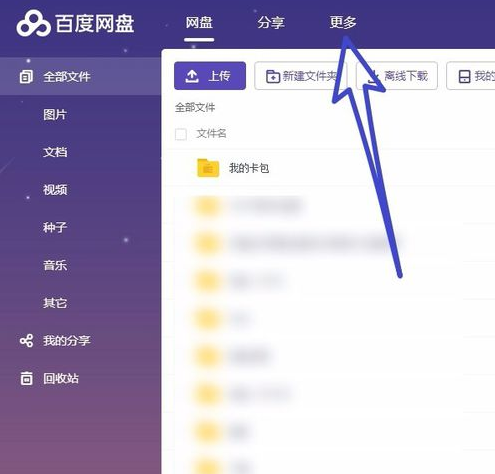Click the recycle bin trash icon
The height and width of the screenshot is (474, 495).
point(26,378)
